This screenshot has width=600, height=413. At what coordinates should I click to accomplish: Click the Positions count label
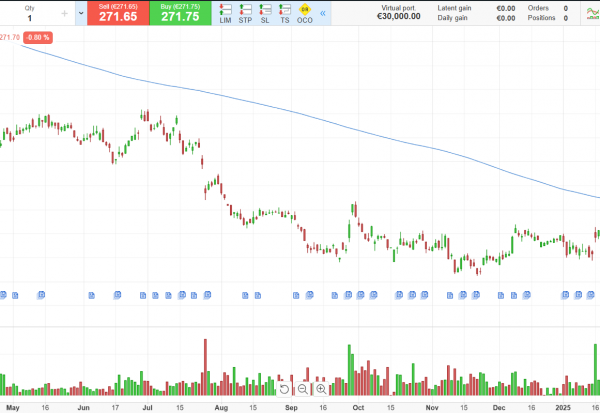(x=542, y=18)
